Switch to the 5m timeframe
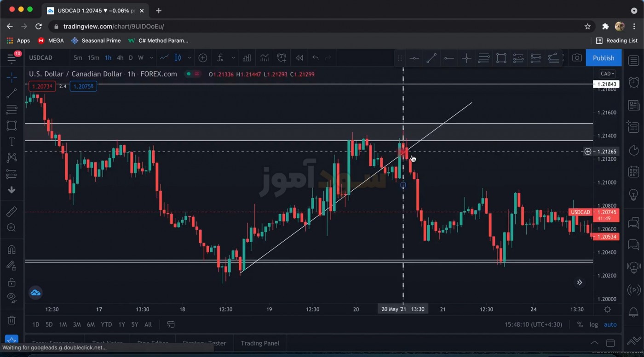Image resolution: width=644 pixels, height=357 pixels. pyautogui.click(x=78, y=57)
